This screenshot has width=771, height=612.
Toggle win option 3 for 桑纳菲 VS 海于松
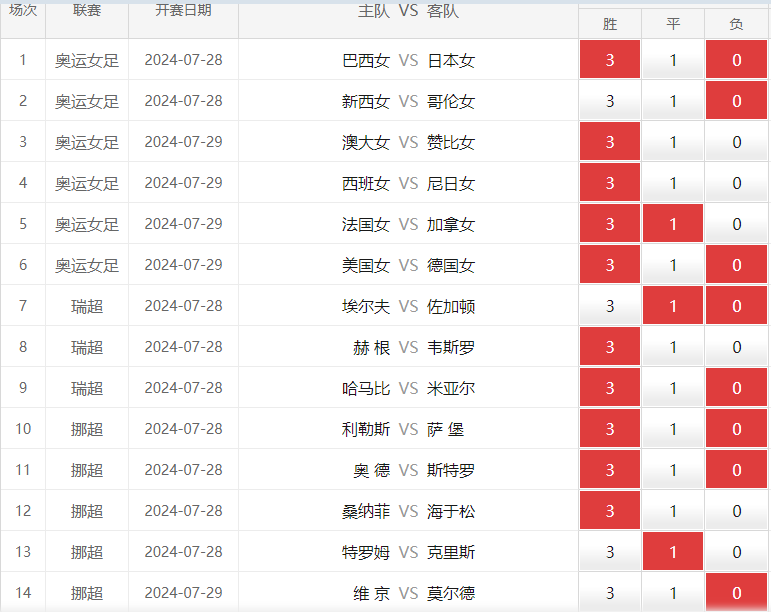point(610,511)
